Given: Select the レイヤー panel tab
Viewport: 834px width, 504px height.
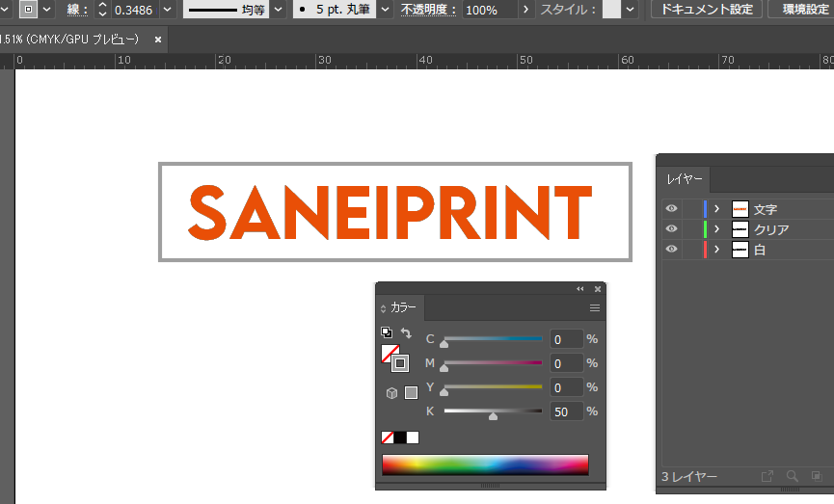Looking at the screenshot, I should click(685, 179).
